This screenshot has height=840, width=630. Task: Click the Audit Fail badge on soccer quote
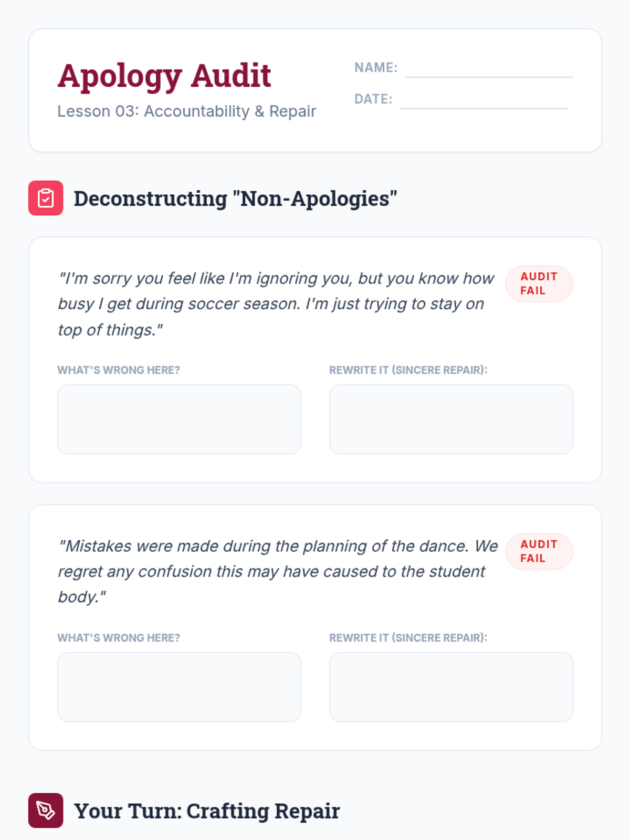539,283
